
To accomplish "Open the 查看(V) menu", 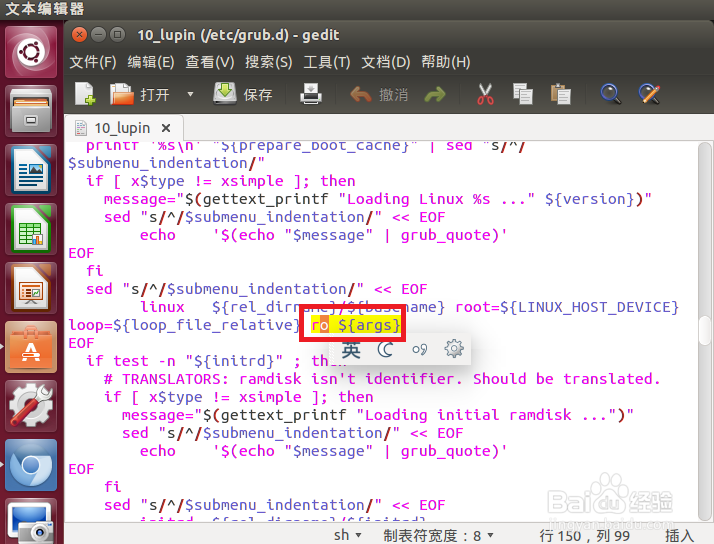I will click(209, 61).
